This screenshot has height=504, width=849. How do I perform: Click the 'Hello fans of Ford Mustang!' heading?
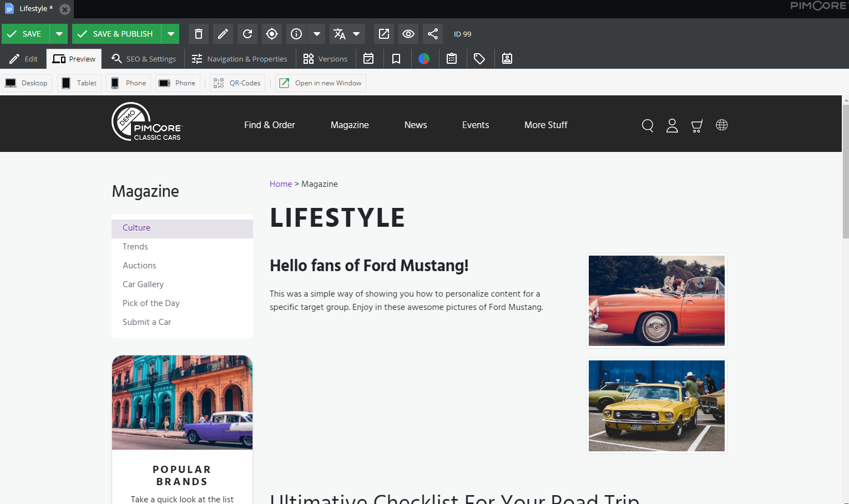(369, 266)
